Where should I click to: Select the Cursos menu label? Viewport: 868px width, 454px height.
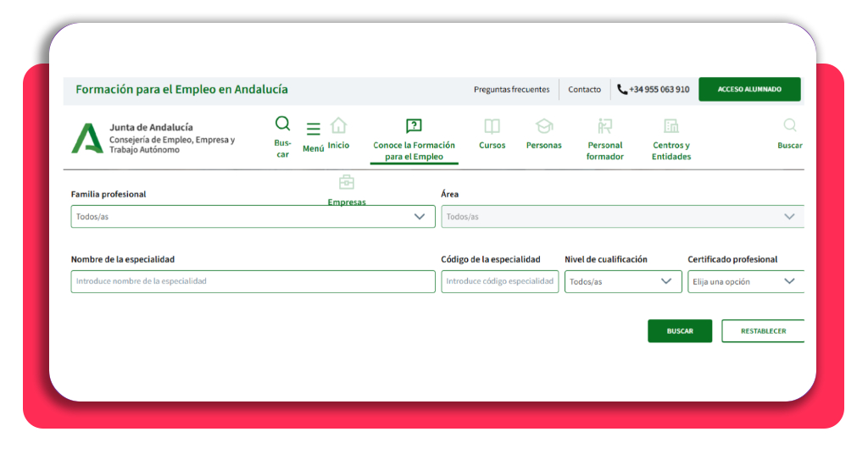point(492,145)
